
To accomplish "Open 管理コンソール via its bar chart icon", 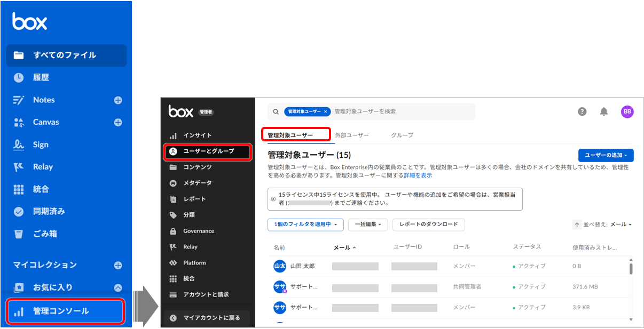I will 19,311.
